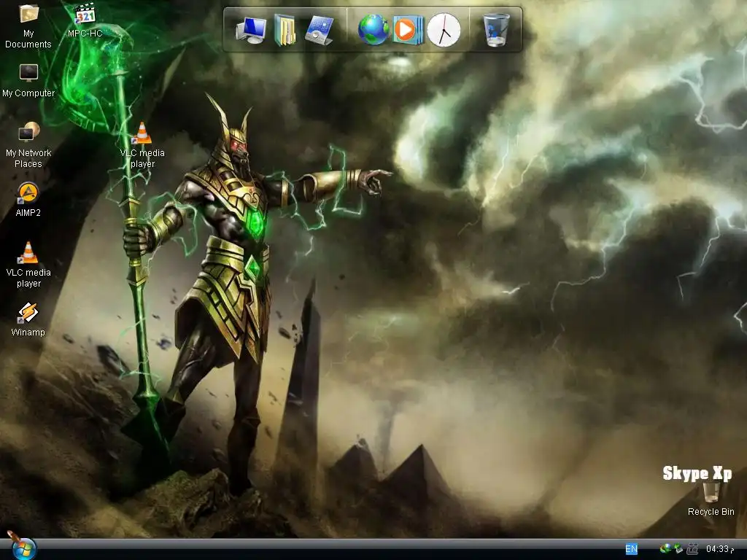
Task: Open the control panel icon in the dock
Action: 319,30
